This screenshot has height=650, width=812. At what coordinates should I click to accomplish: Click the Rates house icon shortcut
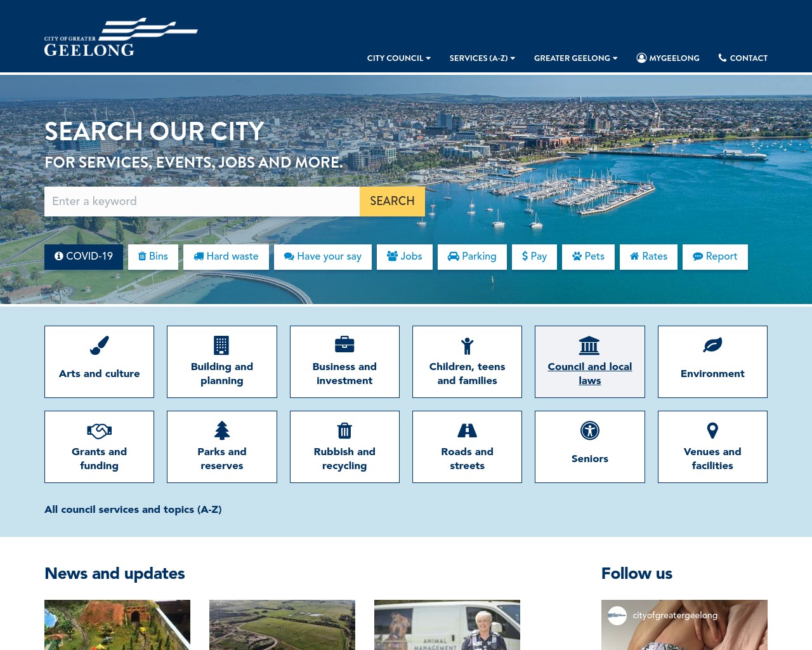click(648, 257)
